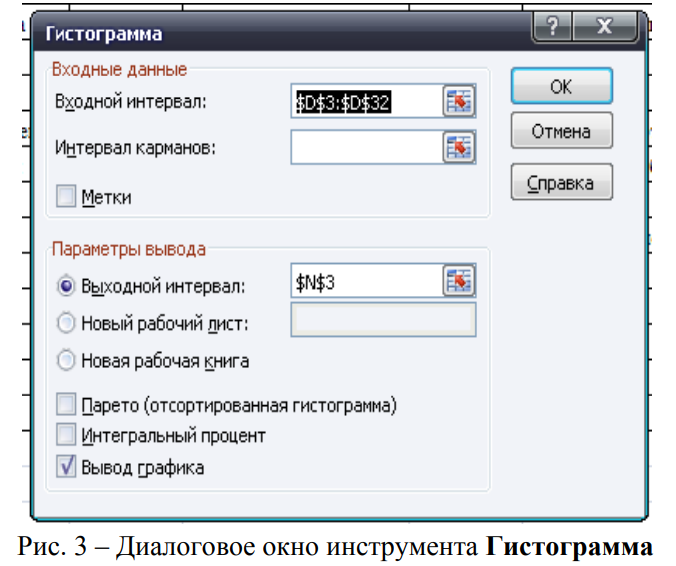Click the range selector icon for Выходной интервал
Screen dimensions: 676x566
click(458, 283)
